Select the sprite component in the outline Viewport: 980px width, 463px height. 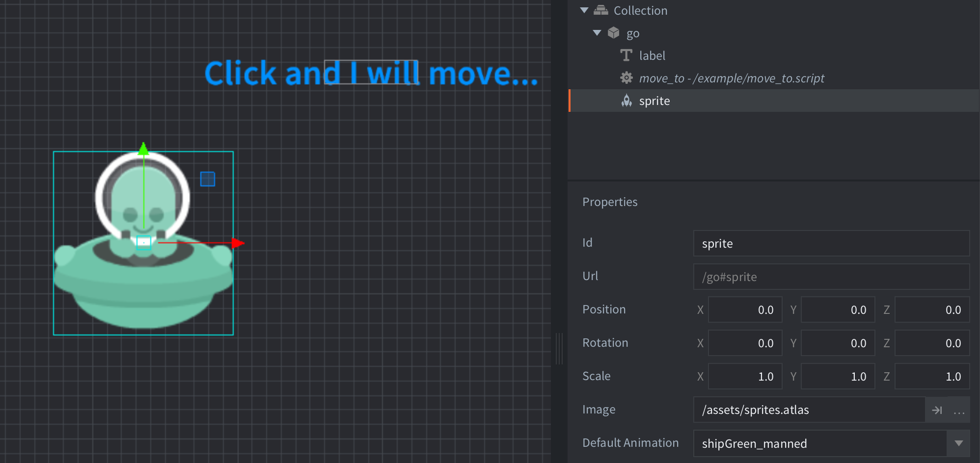[x=654, y=101]
